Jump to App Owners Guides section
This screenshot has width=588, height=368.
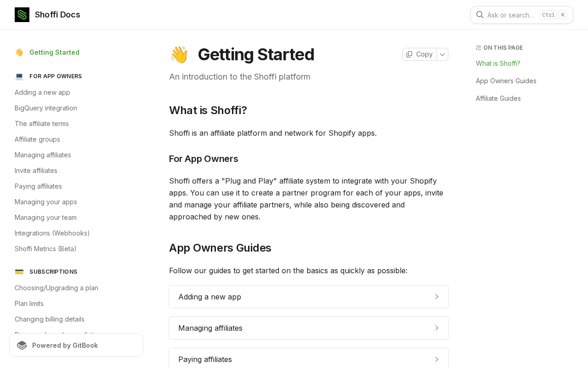tap(506, 81)
